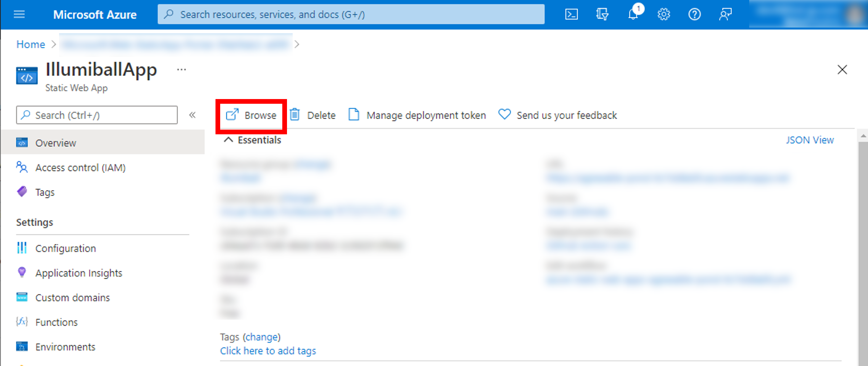The width and height of the screenshot is (868, 366).
Task: Click the feedback person icon in header
Action: click(x=725, y=14)
